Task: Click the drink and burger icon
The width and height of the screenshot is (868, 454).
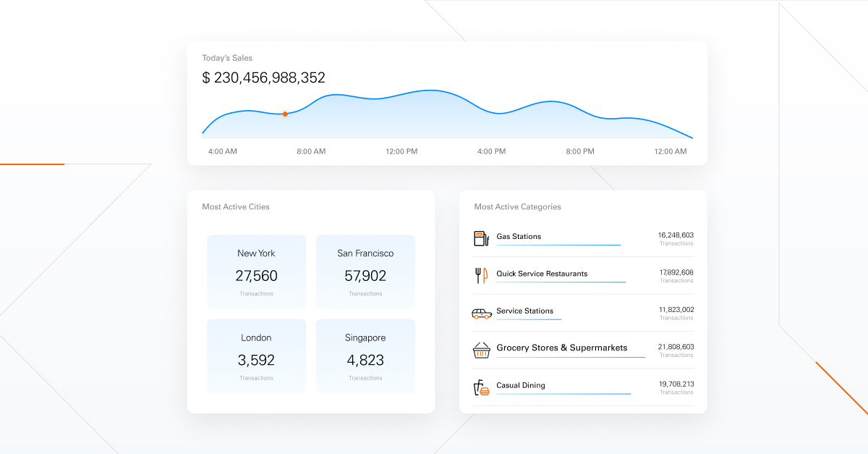Action: coord(481,388)
